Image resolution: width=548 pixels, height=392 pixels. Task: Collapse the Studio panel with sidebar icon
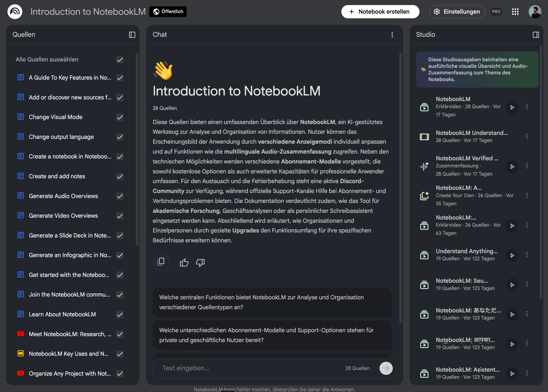coord(536,35)
